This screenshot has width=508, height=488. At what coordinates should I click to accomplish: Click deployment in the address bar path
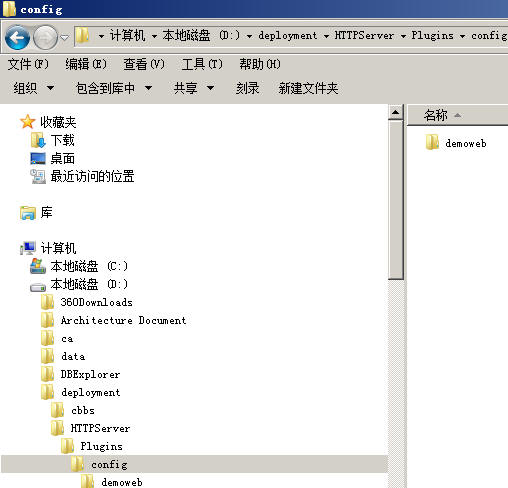[x=287, y=35]
